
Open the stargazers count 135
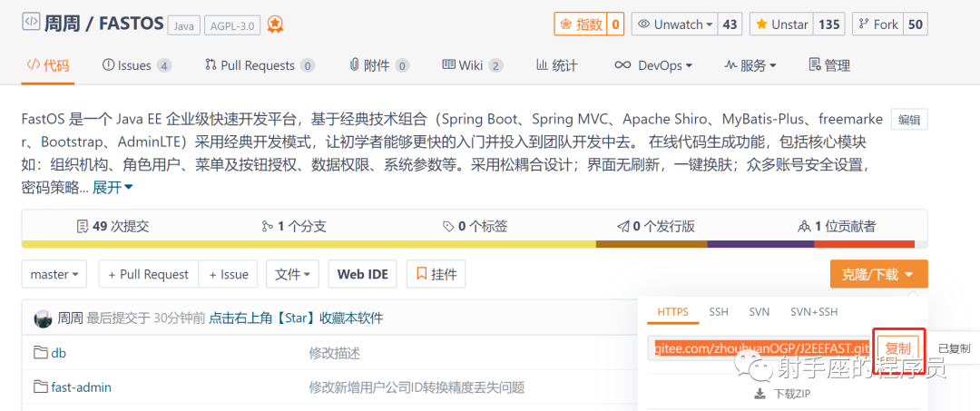click(x=828, y=24)
